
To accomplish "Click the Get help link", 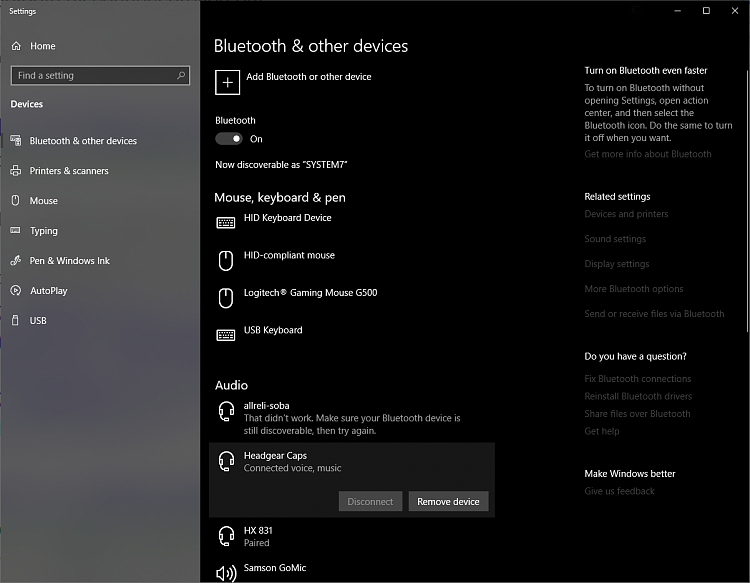I will click(x=602, y=431).
